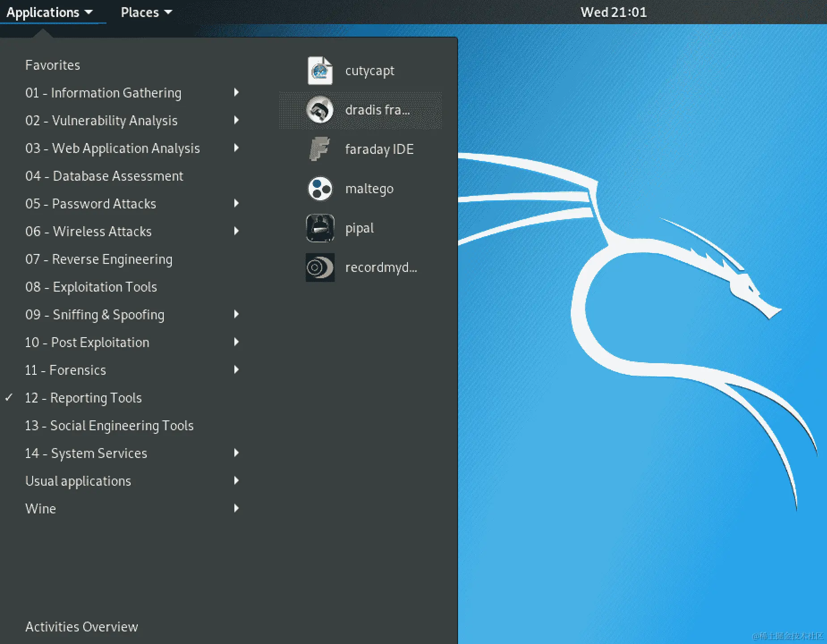Image resolution: width=827 pixels, height=644 pixels.
Task: Click the checkmark beside Reporting Tools
Action: pyautogui.click(x=9, y=397)
